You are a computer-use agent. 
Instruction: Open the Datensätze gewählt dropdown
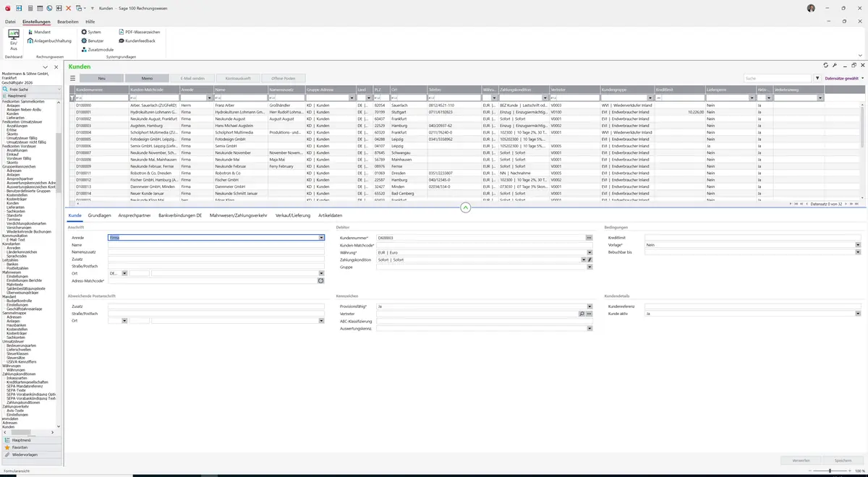coord(843,78)
